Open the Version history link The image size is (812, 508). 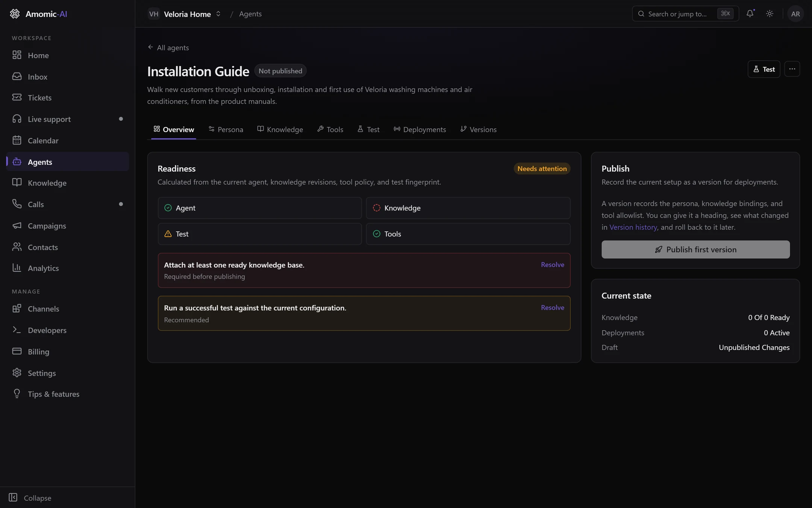coord(633,227)
